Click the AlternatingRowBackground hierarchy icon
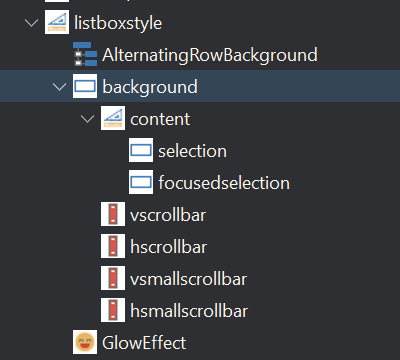The height and width of the screenshot is (360, 400). pyautogui.click(x=85, y=54)
